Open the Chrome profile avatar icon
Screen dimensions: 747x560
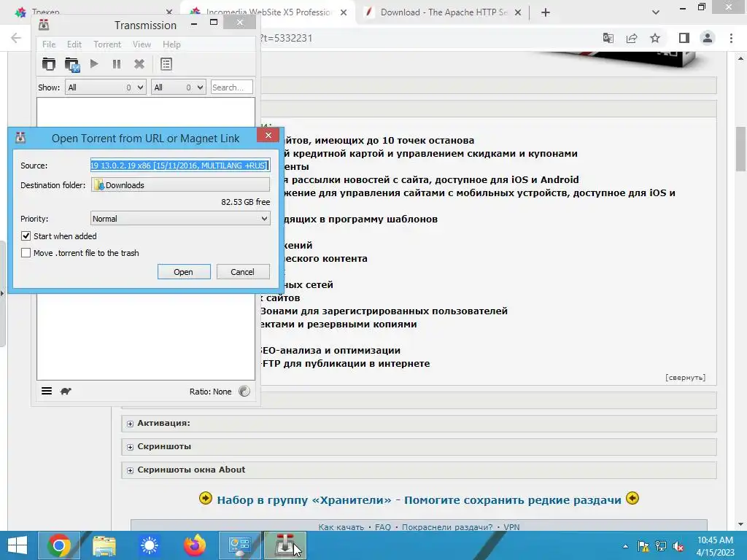pos(708,38)
